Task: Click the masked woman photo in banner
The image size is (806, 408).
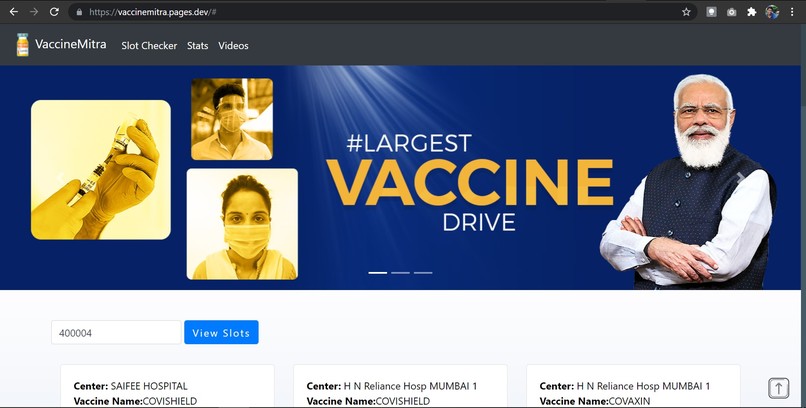Action: click(242, 224)
